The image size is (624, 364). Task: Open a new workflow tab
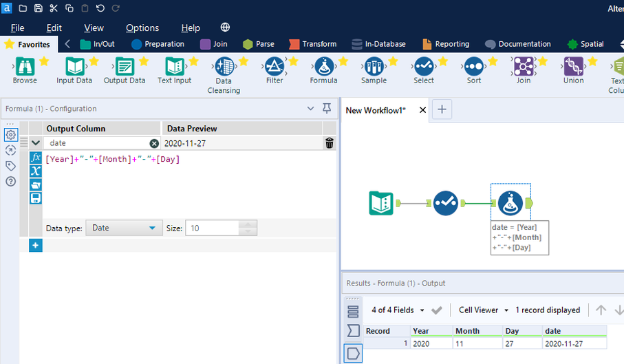pos(442,109)
